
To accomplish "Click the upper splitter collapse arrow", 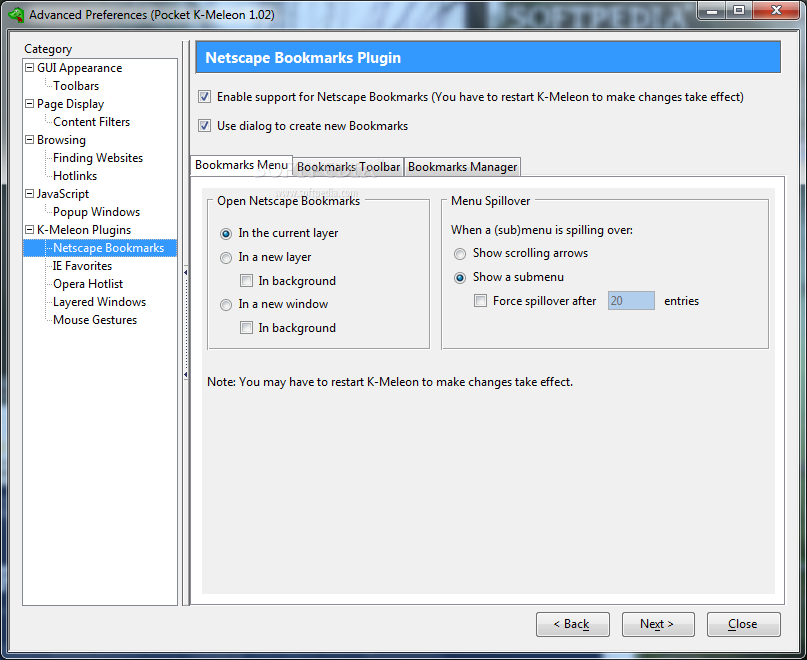I will pyautogui.click(x=185, y=272).
